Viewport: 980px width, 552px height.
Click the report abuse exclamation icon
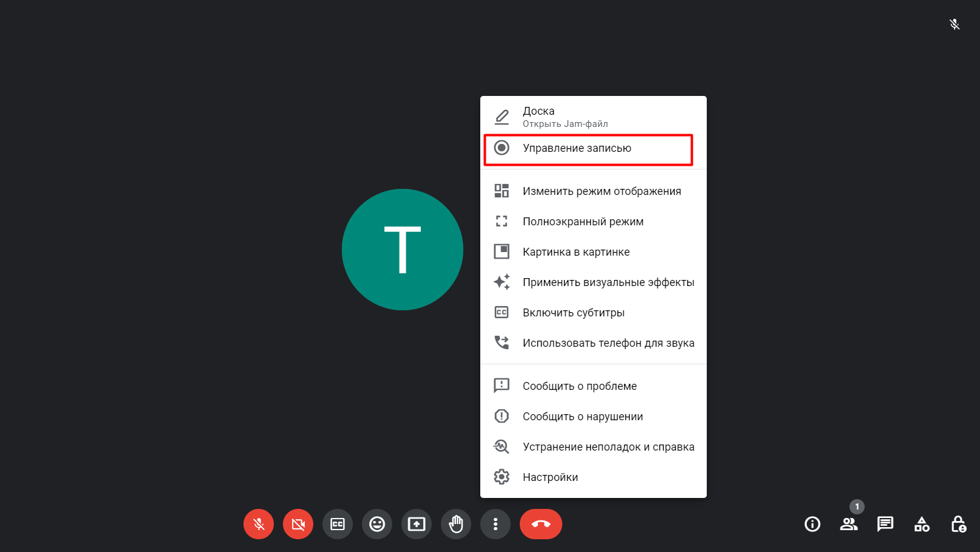(502, 416)
